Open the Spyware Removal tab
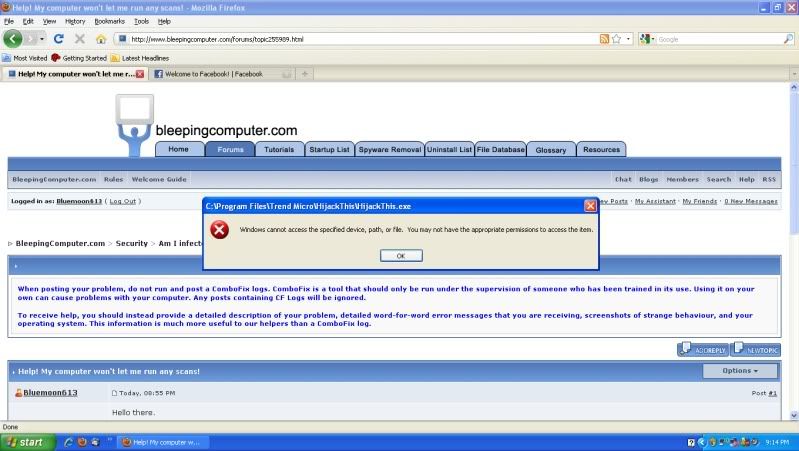This screenshot has height=451, width=799. tap(390, 149)
